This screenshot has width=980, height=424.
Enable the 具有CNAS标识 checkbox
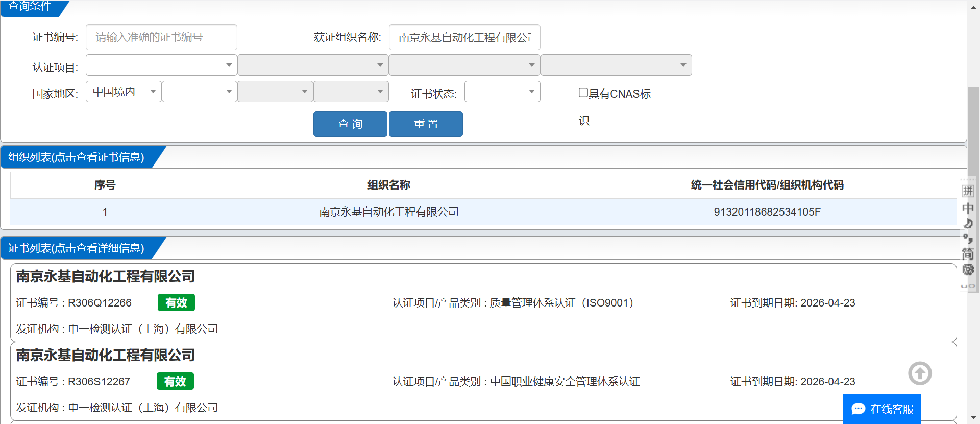click(x=583, y=92)
